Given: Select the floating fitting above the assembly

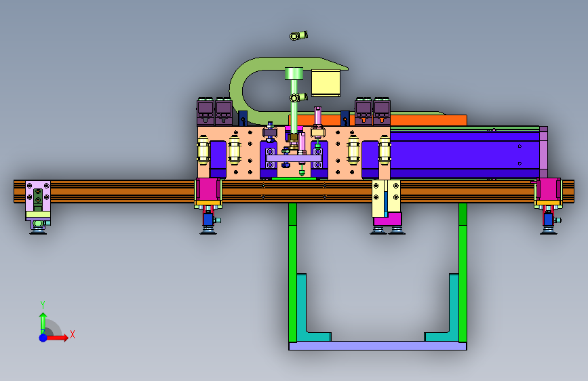Looking at the screenshot, I should click(298, 36).
